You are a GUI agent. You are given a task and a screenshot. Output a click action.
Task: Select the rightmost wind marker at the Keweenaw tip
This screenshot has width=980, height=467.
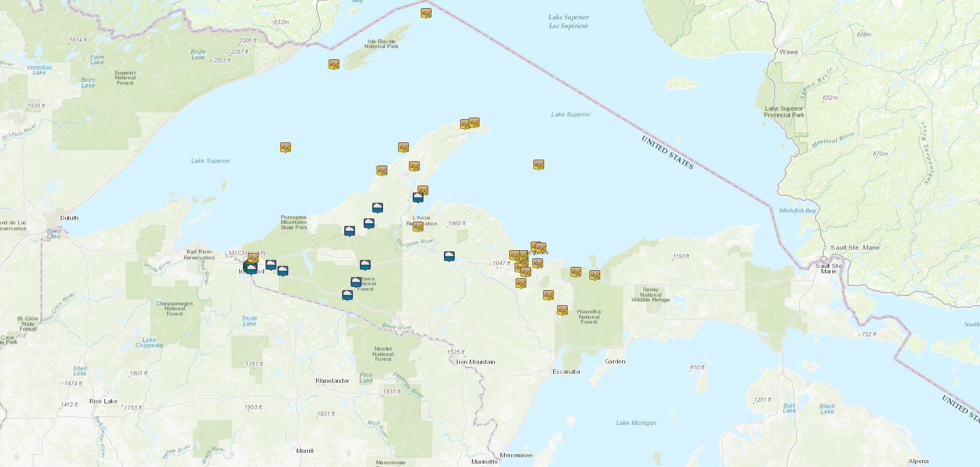point(474,122)
